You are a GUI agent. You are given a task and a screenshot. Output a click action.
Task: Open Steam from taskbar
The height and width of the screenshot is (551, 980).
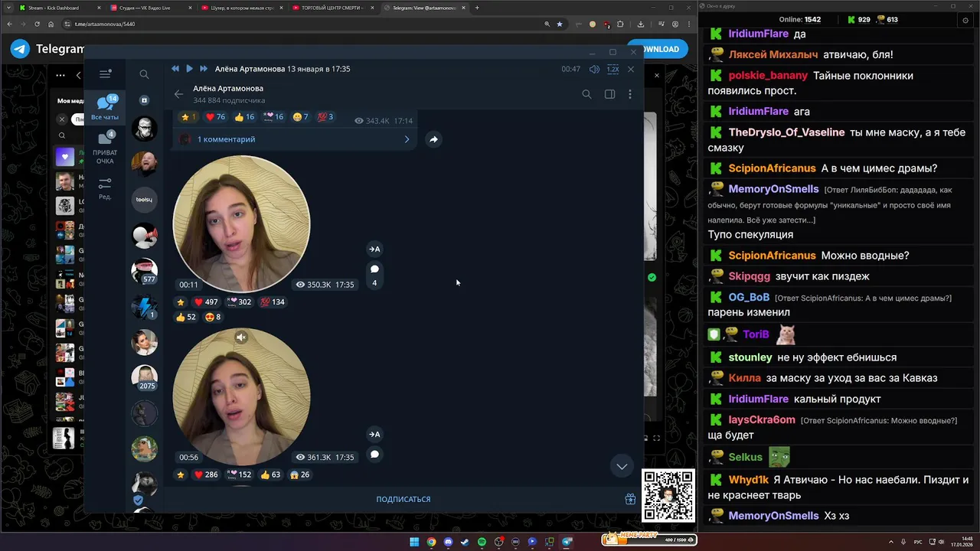point(465,542)
